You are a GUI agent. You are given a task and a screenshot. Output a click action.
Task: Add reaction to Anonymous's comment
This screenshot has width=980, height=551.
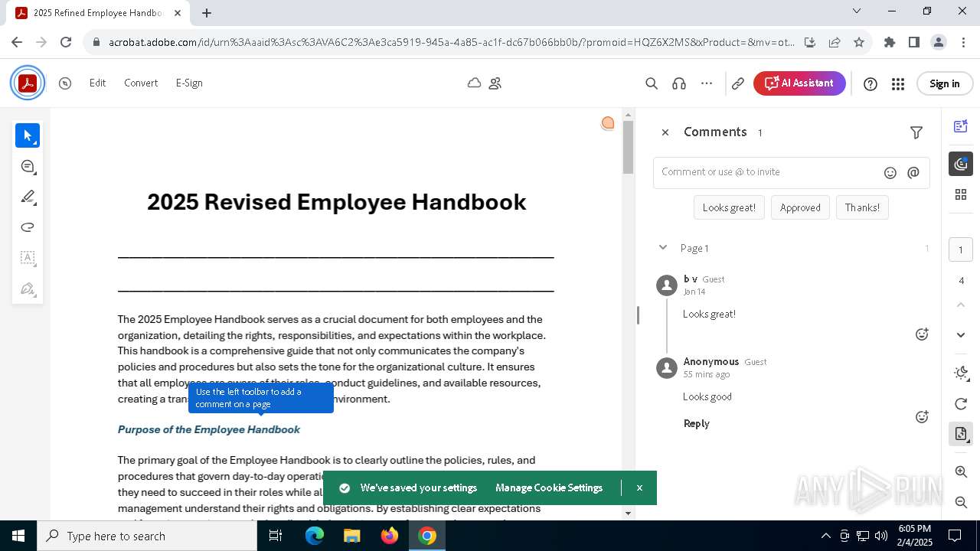click(x=922, y=417)
